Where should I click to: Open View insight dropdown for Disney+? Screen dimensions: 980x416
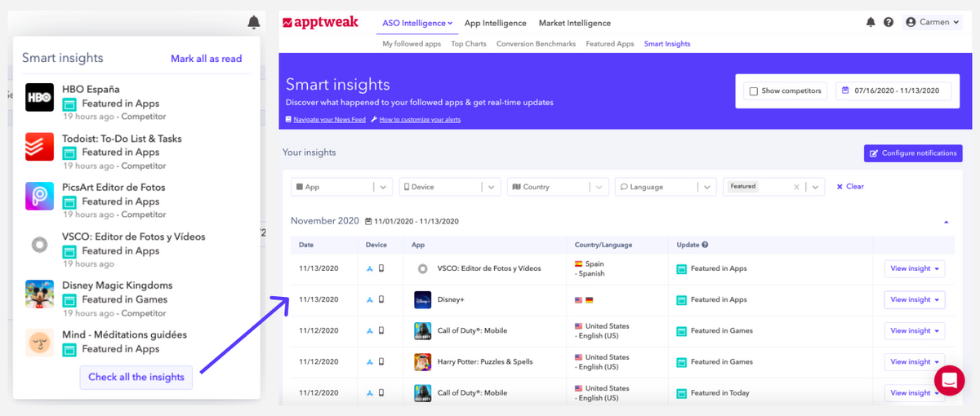click(914, 299)
